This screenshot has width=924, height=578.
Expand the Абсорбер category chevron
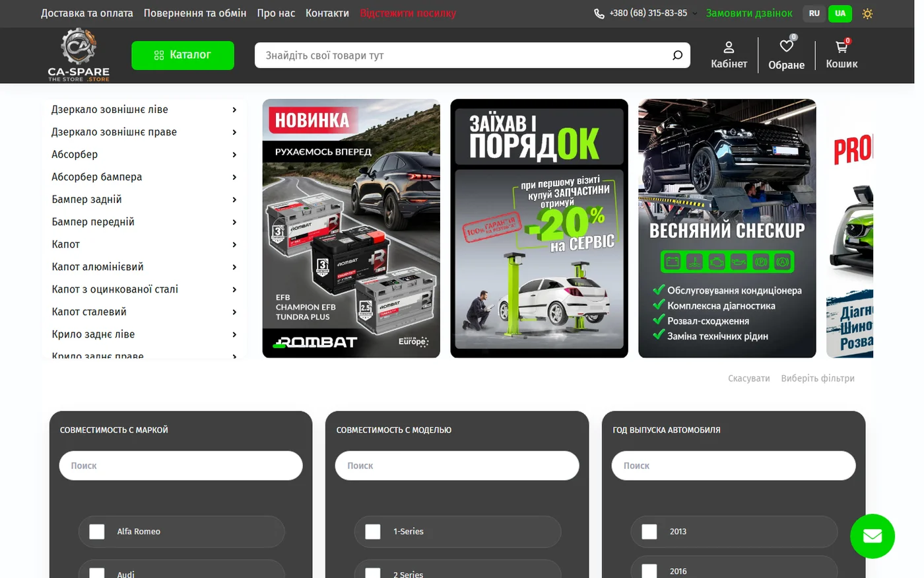tap(234, 155)
